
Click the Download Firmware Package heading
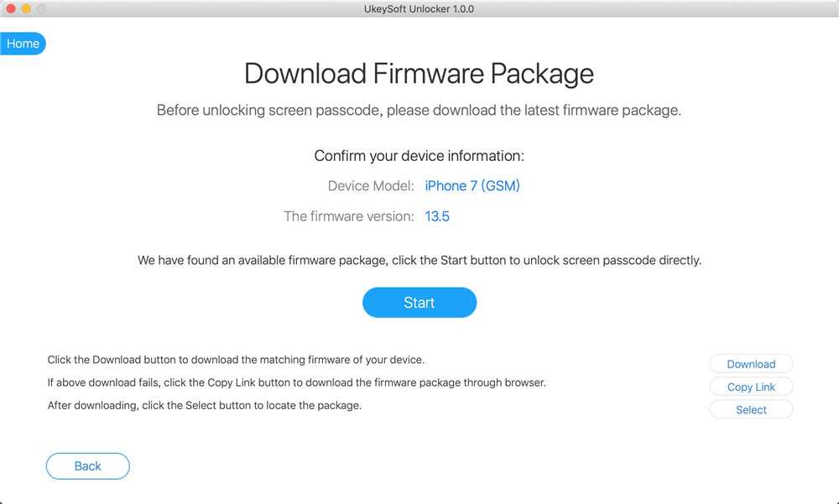click(x=419, y=74)
